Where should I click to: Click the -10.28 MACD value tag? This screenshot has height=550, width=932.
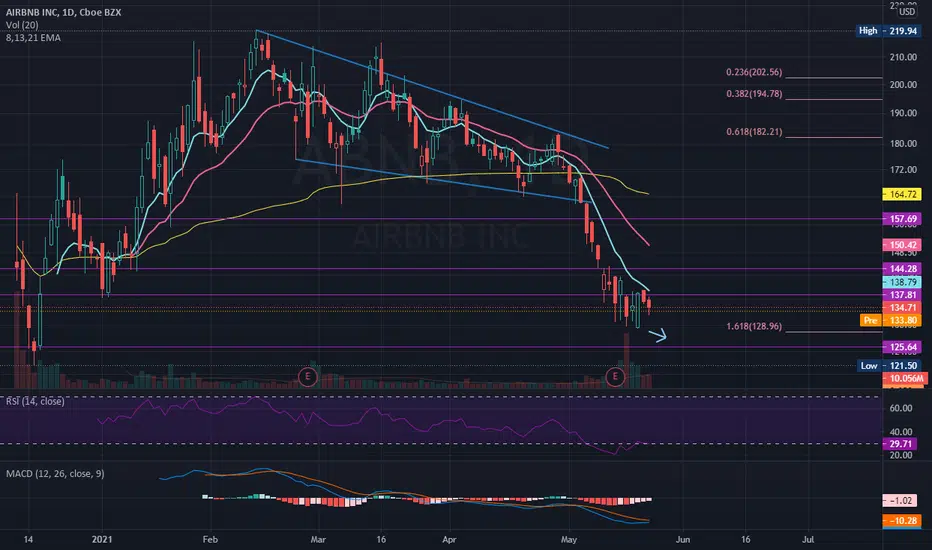pos(902,521)
